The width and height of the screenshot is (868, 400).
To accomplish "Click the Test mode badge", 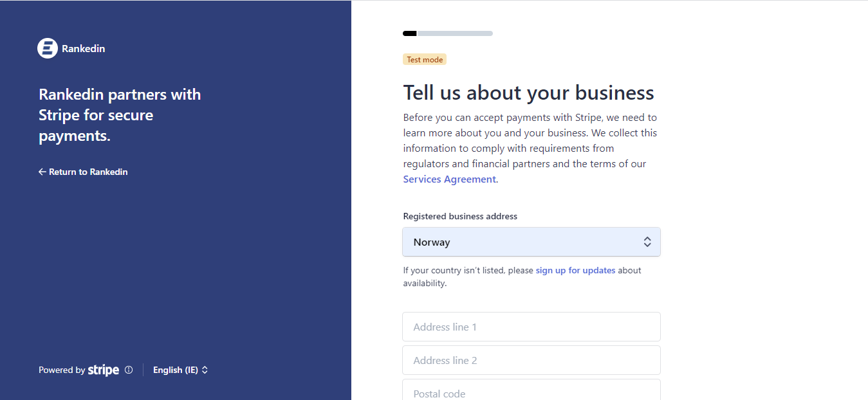I will tap(425, 59).
